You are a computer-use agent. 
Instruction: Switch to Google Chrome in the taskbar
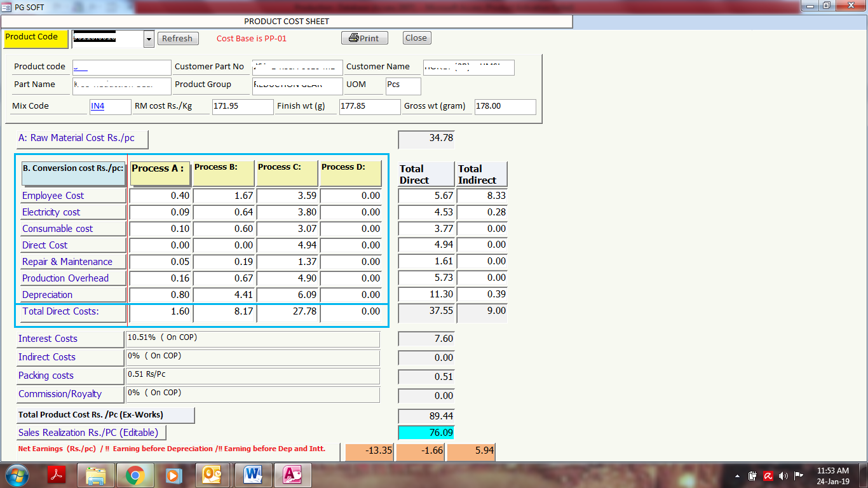pyautogui.click(x=134, y=475)
